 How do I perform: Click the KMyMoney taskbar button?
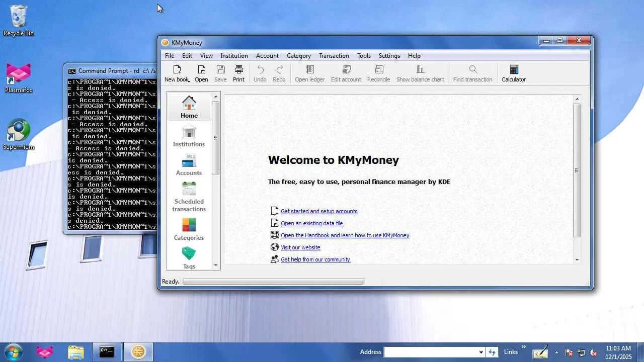[x=138, y=352]
